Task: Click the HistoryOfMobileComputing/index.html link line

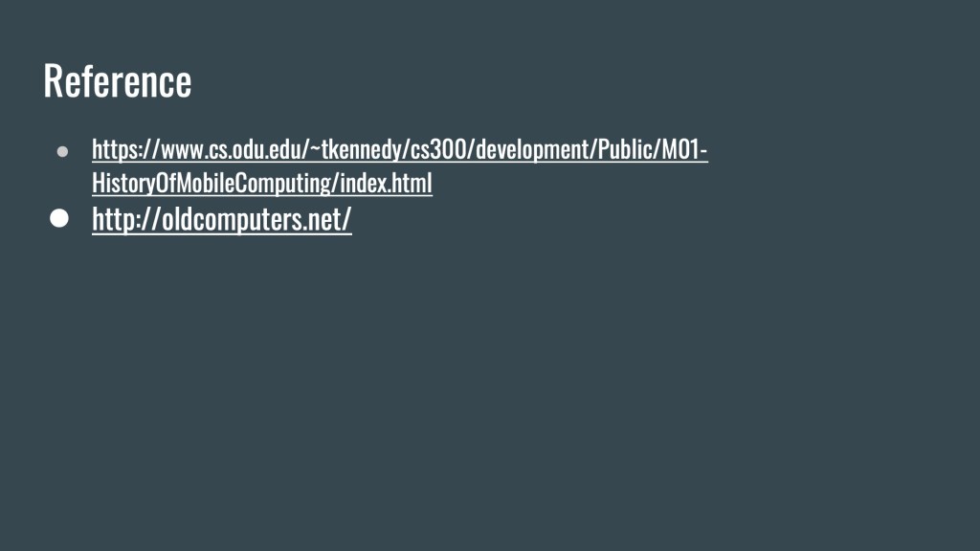Action: coord(262,183)
